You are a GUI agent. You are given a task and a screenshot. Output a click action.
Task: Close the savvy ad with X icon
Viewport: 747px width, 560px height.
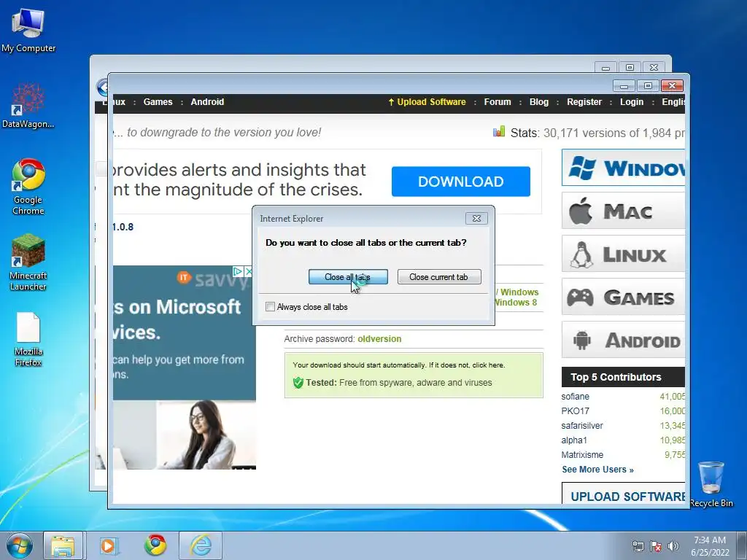tap(249, 271)
